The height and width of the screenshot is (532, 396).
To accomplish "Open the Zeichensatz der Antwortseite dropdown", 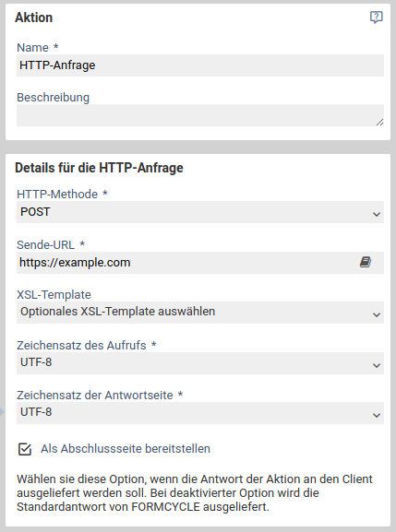I will pyautogui.click(x=200, y=412).
